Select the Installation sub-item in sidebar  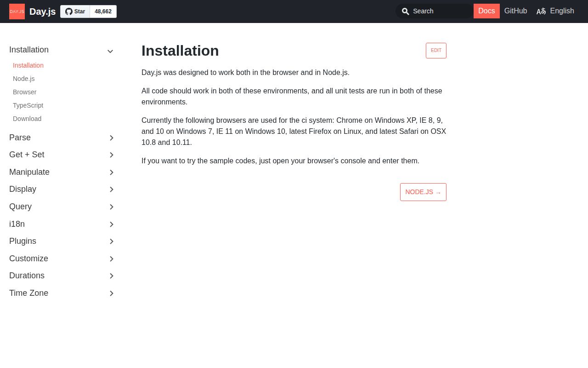tap(28, 65)
